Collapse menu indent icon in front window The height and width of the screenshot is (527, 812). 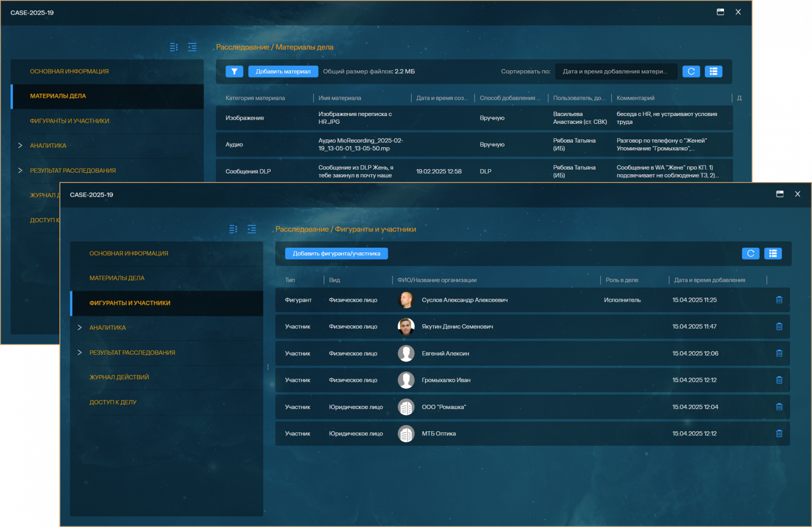[x=251, y=229]
